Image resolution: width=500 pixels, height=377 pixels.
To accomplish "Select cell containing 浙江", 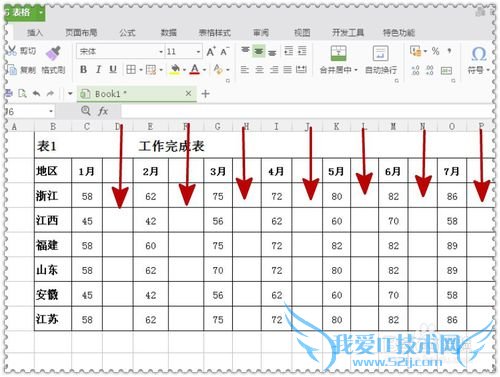I will coord(53,196).
